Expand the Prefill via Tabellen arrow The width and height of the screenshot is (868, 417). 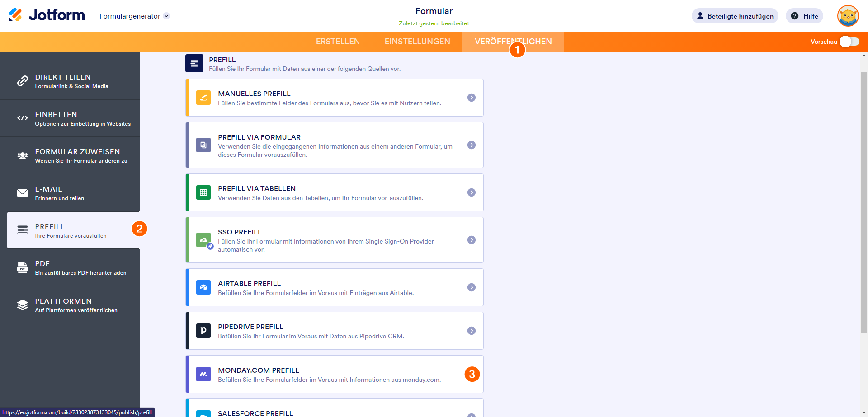click(x=472, y=192)
